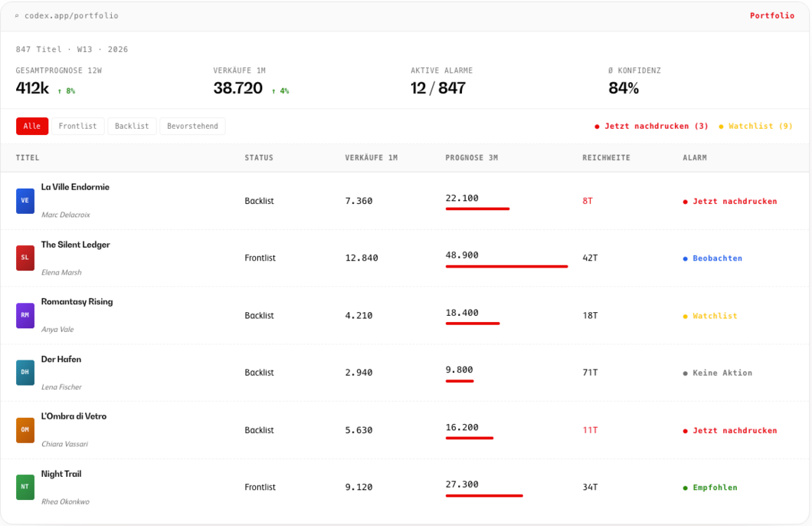The image size is (812, 526).
Task: Sort by the Reichweite column header
Action: 607,157
